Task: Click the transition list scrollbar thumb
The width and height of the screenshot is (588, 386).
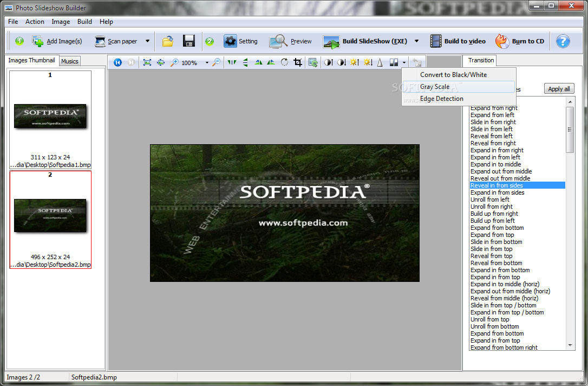Action: point(570,130)
